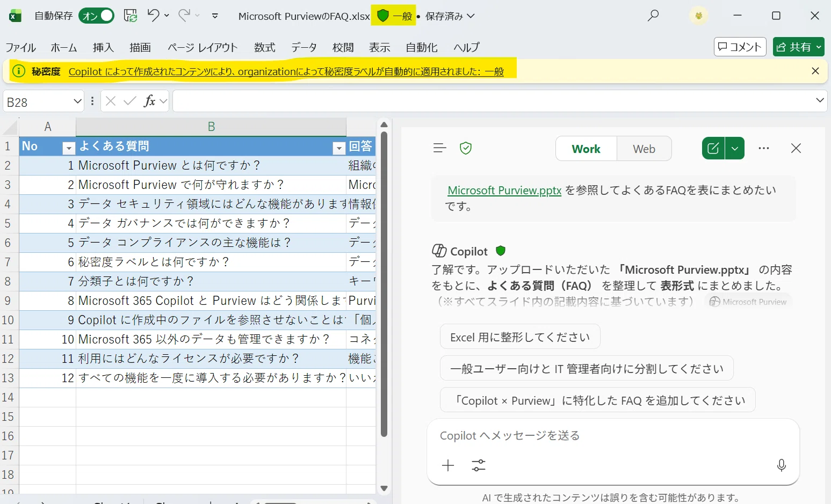Open the 校閲 ribbon tab
Screen dimensions: 831x504
tap(343, 47)
